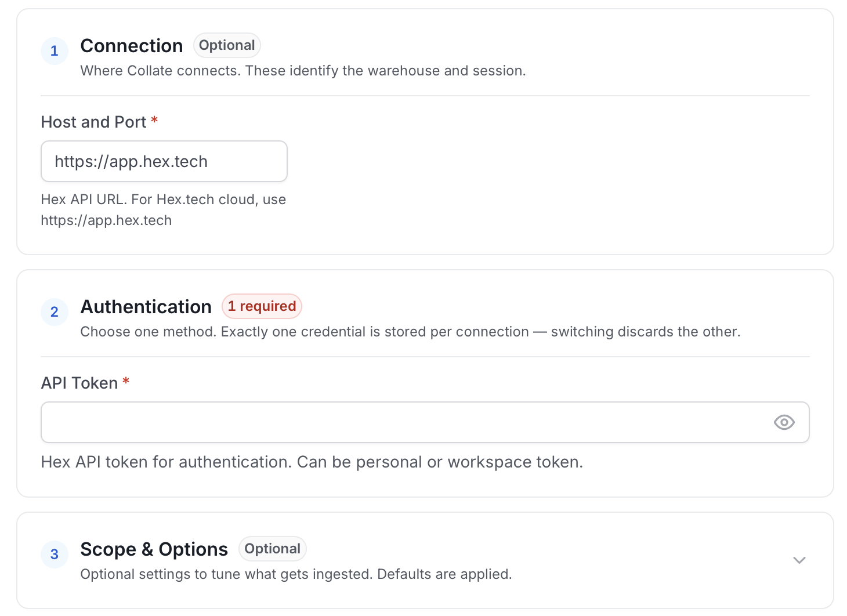This screenshot has width=847, height=616.
Task: Focus the API Token input field
Action: click(x=425, y=422)
